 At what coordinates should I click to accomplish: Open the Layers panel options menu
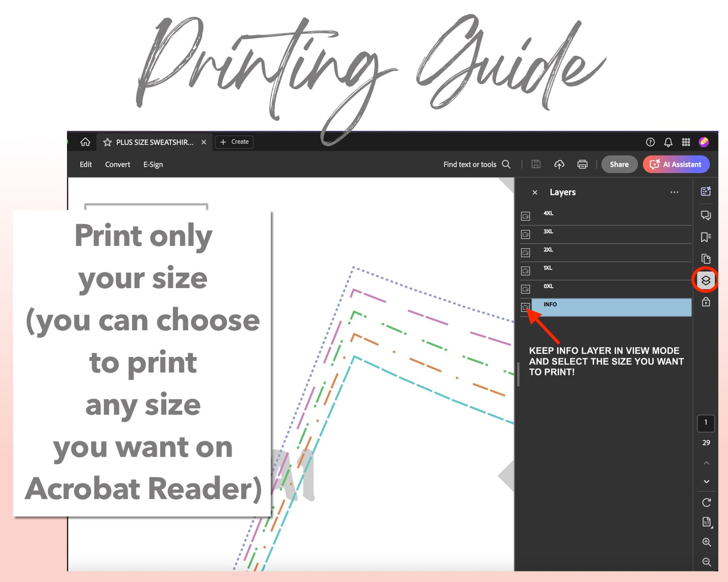674,192
